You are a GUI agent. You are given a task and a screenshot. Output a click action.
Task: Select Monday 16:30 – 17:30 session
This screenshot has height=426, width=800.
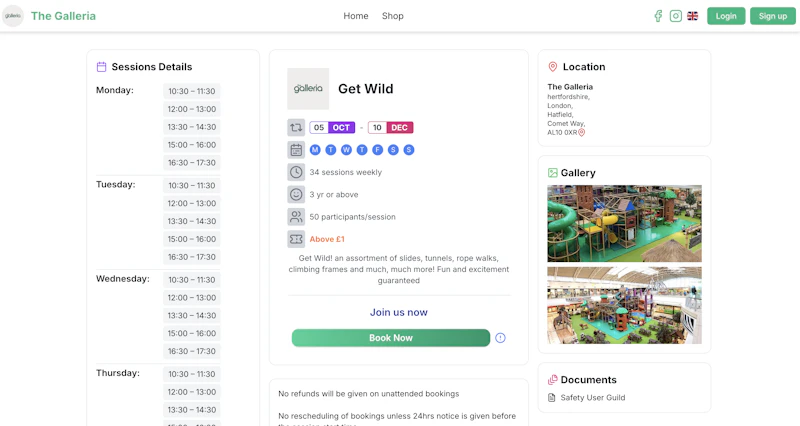click(x=192, y=163)
